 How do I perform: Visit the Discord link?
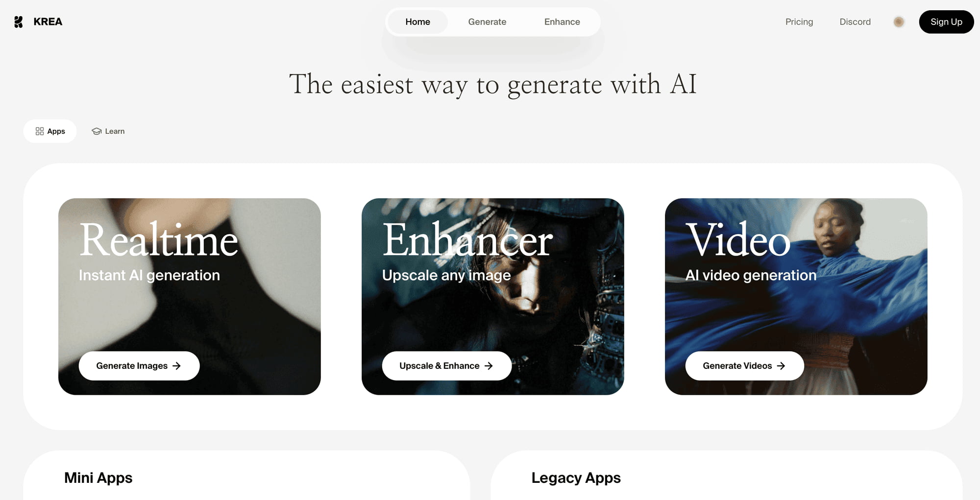click(855, 22)
